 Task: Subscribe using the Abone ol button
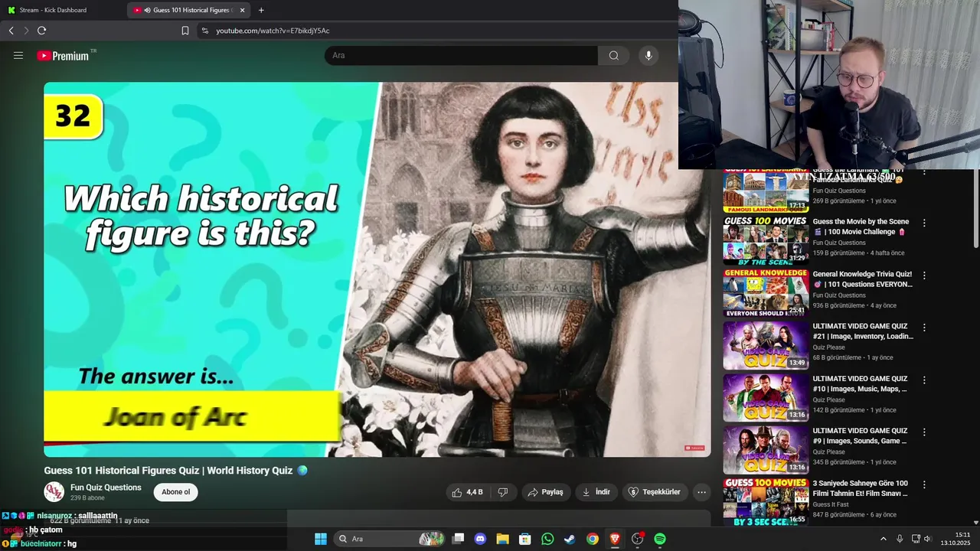[x=175, y=492]
